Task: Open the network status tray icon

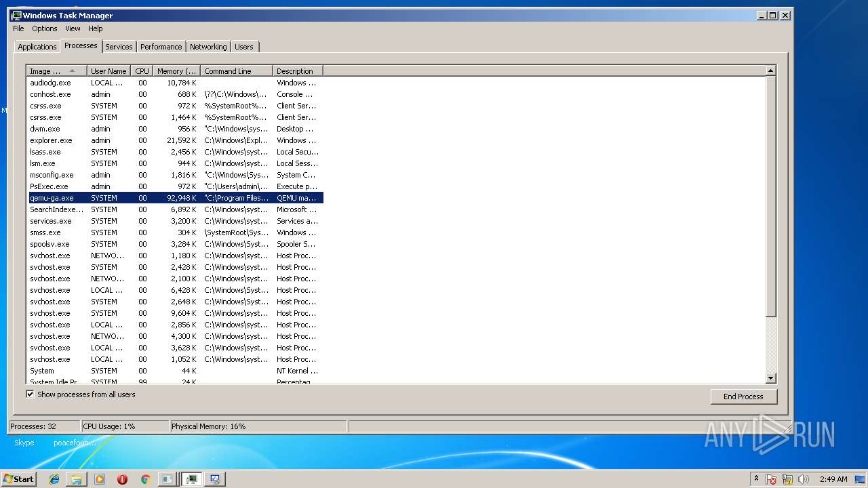Action: pos(787,479)
